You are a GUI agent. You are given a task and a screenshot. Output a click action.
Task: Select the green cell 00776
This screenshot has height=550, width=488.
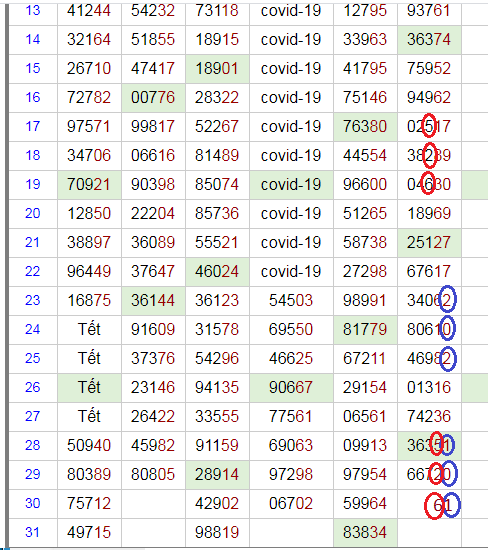(x=153, y=98)
